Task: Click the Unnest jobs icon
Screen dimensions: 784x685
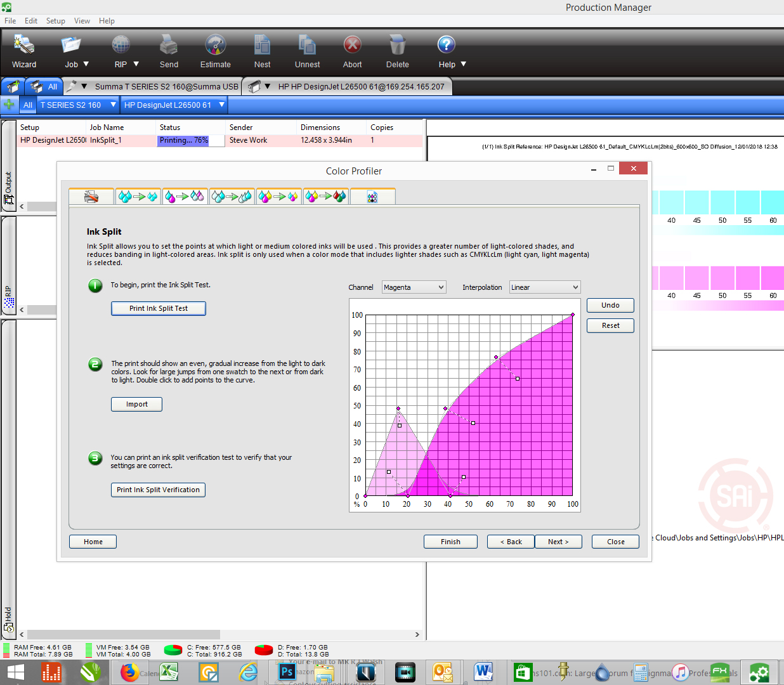Action: tap(307, 51)
